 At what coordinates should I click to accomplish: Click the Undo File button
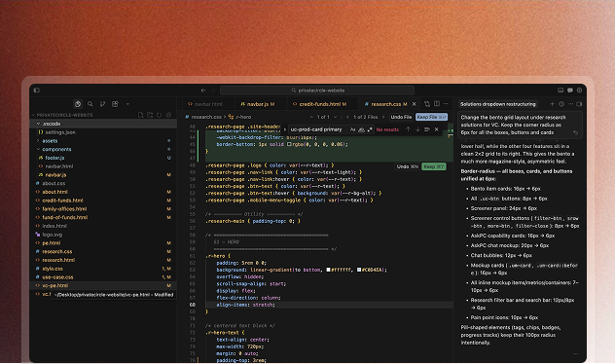401,117
